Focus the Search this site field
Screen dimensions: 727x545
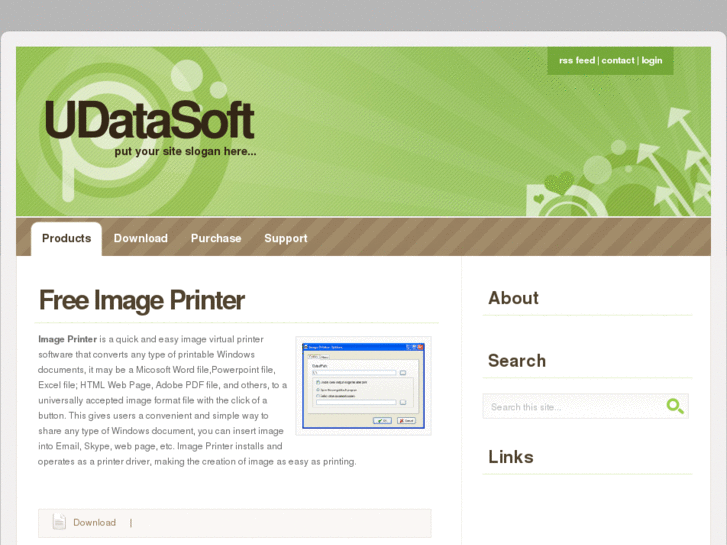tap(585, 407)
